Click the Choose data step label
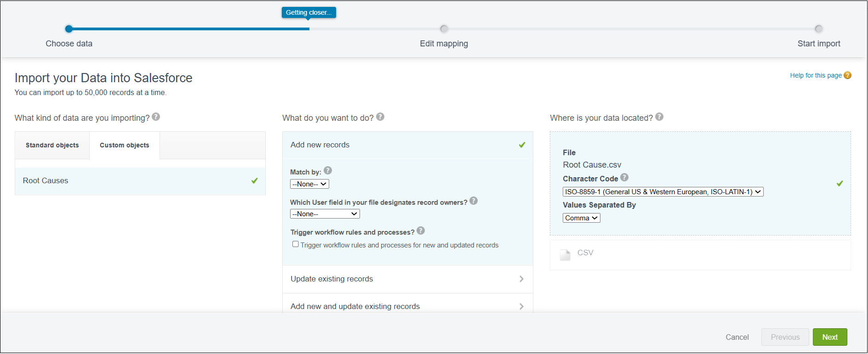868x354 pixels. click(x=69, y=44)
